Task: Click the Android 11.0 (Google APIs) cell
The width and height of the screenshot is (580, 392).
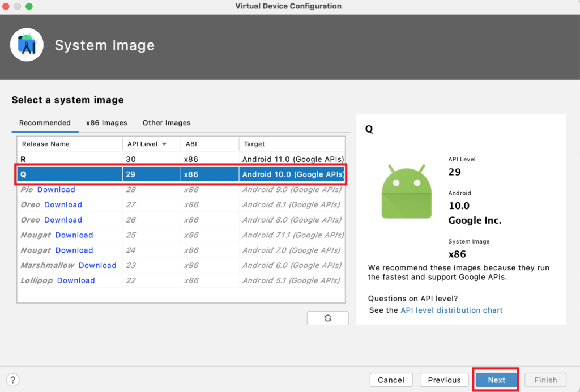Action: [292, 159]
